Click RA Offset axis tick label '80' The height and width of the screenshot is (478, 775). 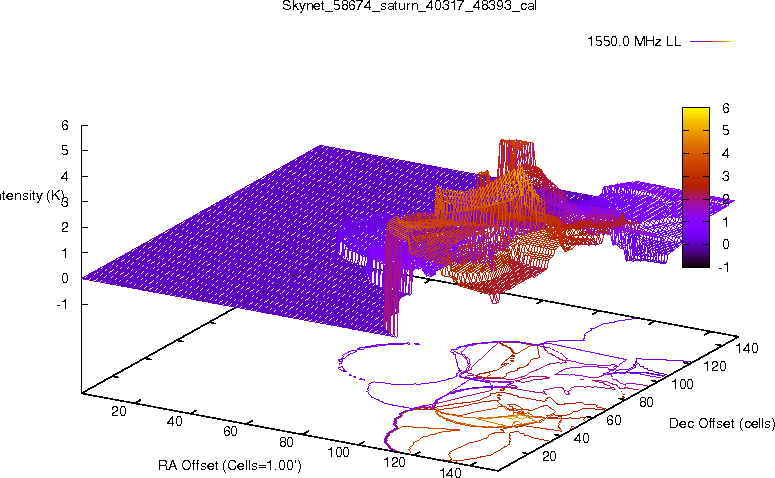(287, 442)
